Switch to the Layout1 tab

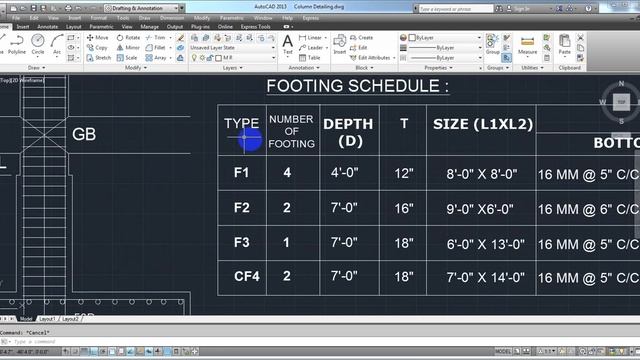pos(47,319)
